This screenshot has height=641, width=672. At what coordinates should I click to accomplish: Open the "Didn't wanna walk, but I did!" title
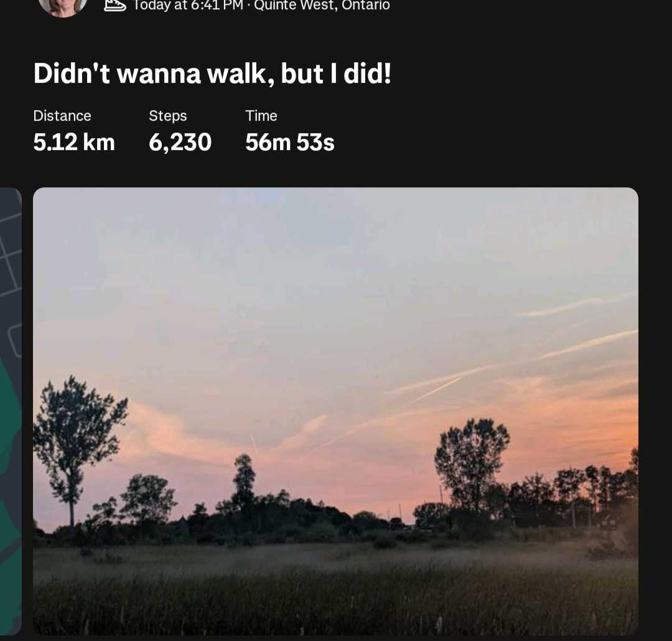pos(212,74)
